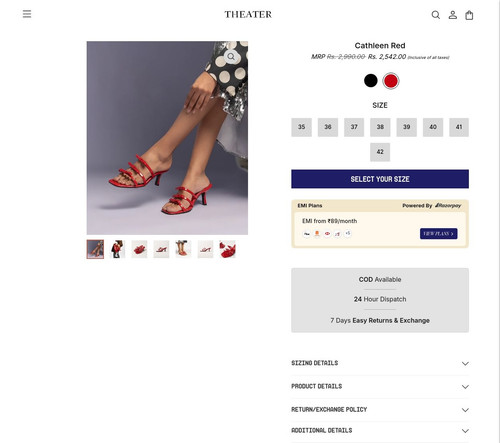Click the Select Your Size button
This screenshot has height=443, width=500.
[380, 179]
